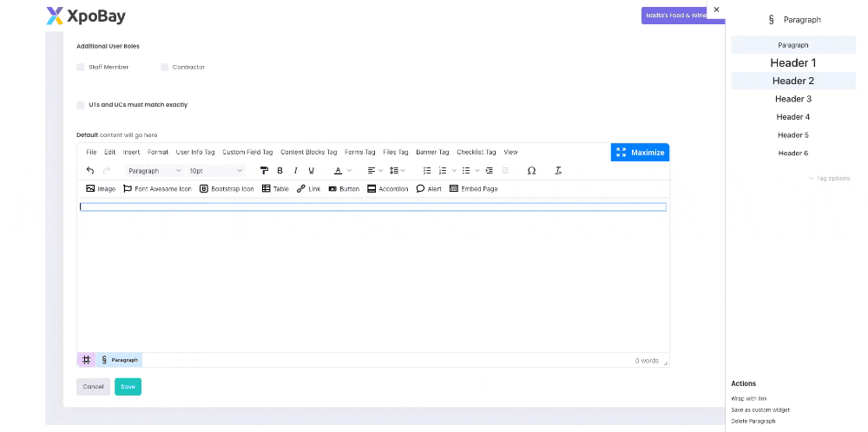The image size is (868, 432).
Task: Click the underline formatting icon
Action: point(312,171)
